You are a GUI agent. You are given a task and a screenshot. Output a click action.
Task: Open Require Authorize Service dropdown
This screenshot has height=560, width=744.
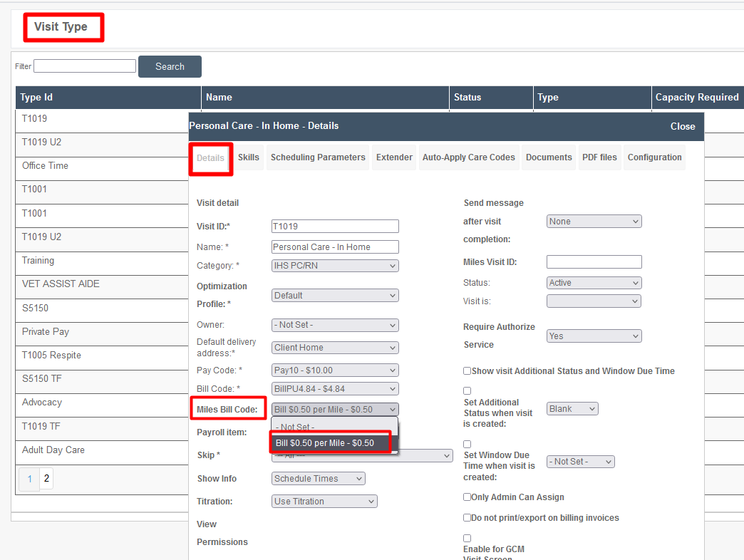coord(594,336)
